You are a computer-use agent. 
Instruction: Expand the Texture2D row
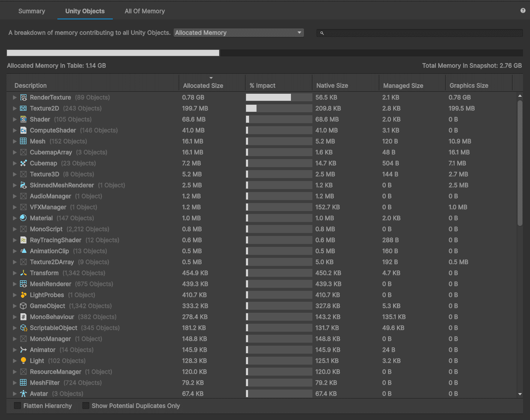[14, 108]
